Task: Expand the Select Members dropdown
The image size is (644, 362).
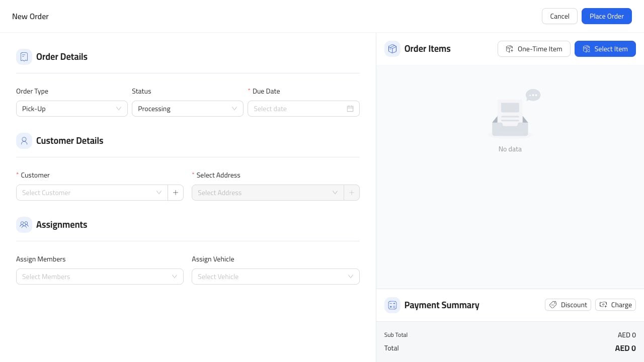Action: (100, 277)
